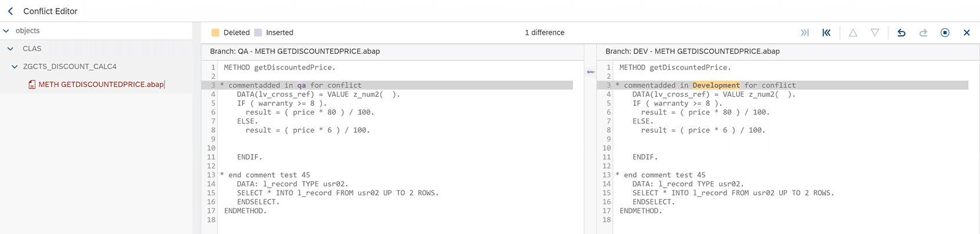This screenshot has width=980, height=234.
Task: Close the diff view with X icon
Action: 967,33
